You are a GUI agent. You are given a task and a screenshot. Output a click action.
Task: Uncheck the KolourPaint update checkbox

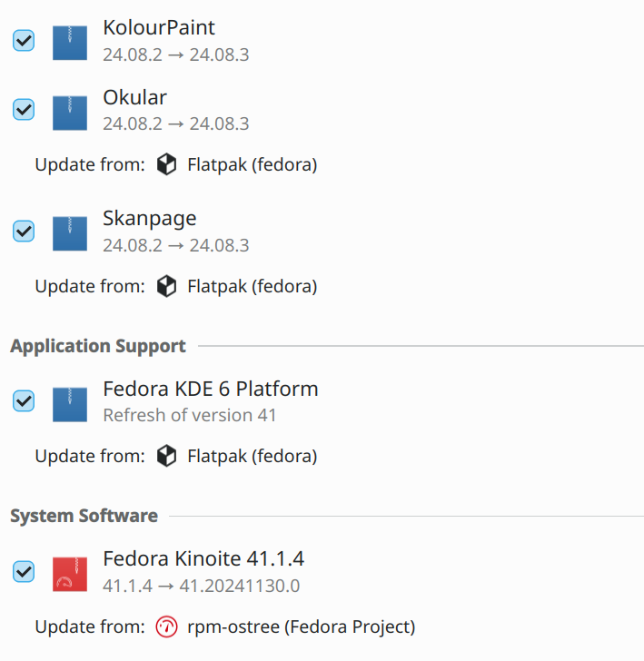tap(24, 41)
